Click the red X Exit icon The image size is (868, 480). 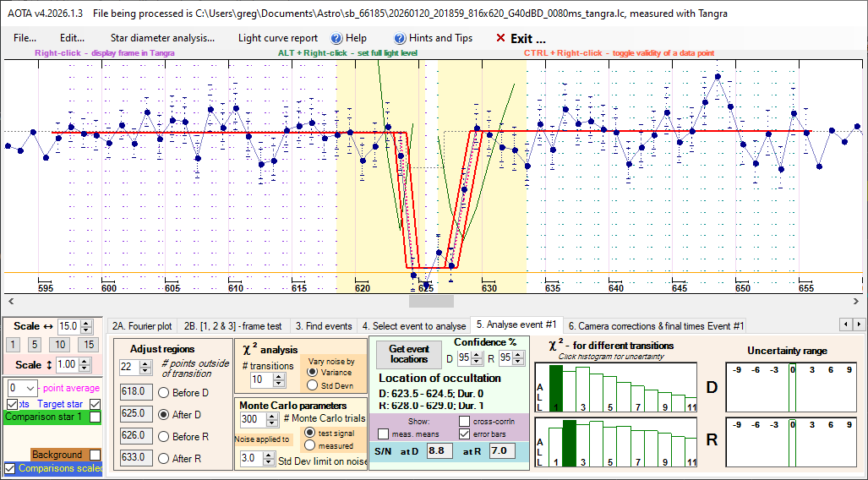click(500, 38)
